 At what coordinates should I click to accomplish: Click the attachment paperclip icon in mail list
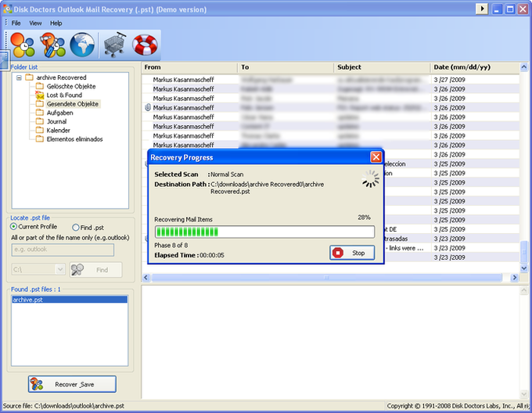pyautogui.click(x=148, y=107)
